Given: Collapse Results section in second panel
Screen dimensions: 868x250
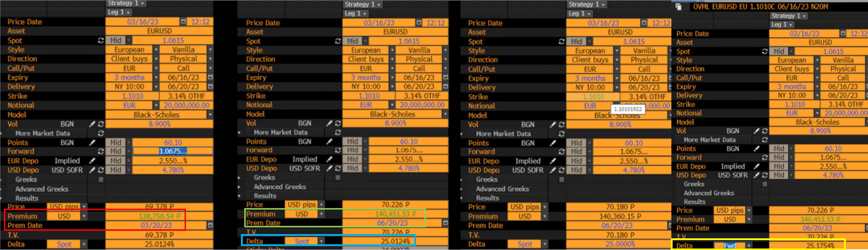Looking at the screenshot, I should (x=239, y=196).
